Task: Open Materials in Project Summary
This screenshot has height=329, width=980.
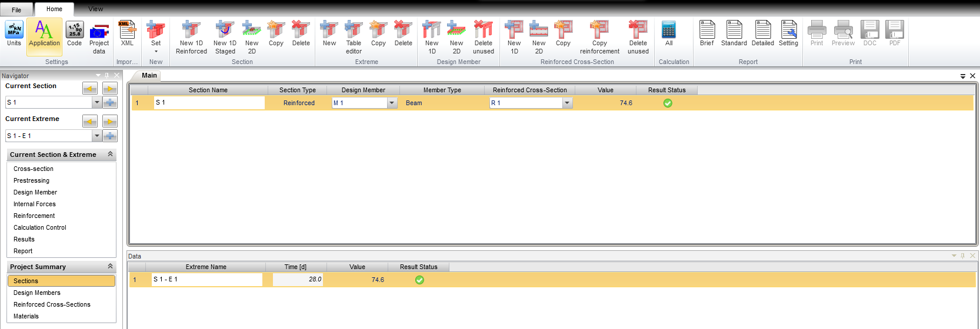Action: pyautogui.click(x=26, y=316)
